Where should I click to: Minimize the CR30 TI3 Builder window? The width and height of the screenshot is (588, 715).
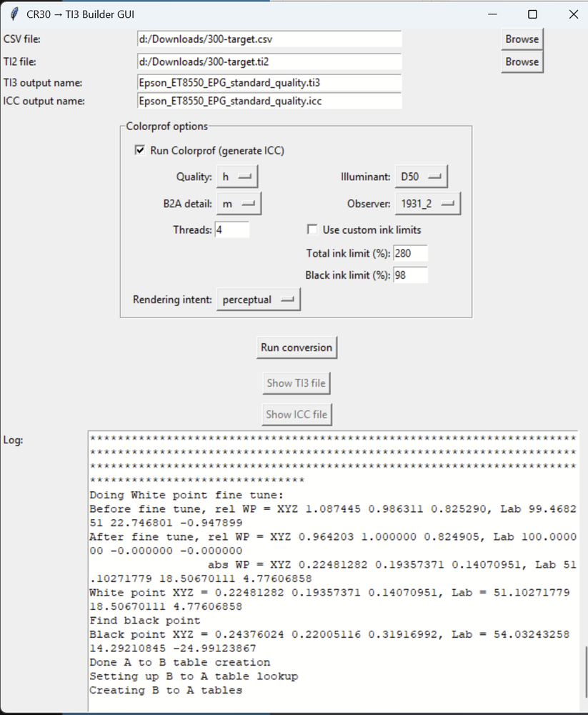coord(492,14)
